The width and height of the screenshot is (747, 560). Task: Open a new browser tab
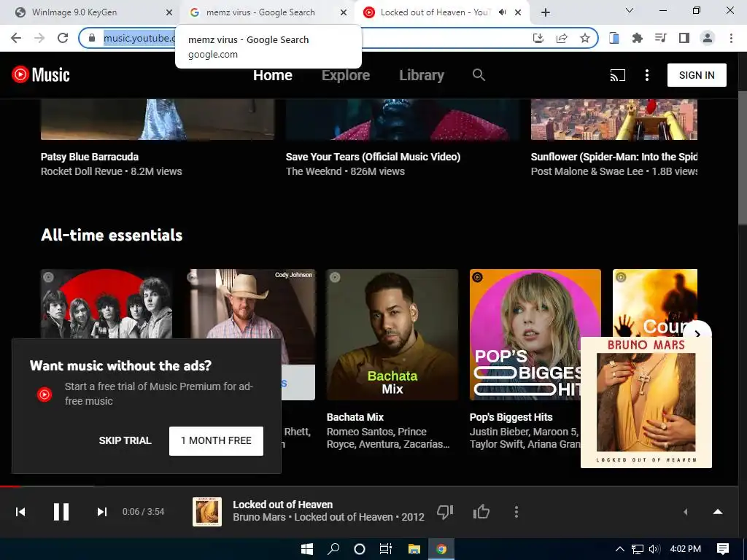coord(546,13)
